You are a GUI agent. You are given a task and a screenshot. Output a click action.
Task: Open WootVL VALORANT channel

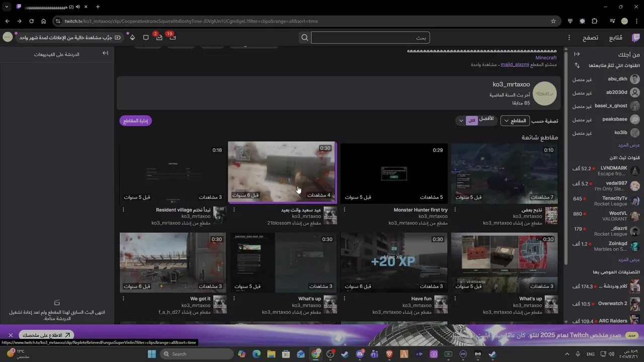coord(606,216)
